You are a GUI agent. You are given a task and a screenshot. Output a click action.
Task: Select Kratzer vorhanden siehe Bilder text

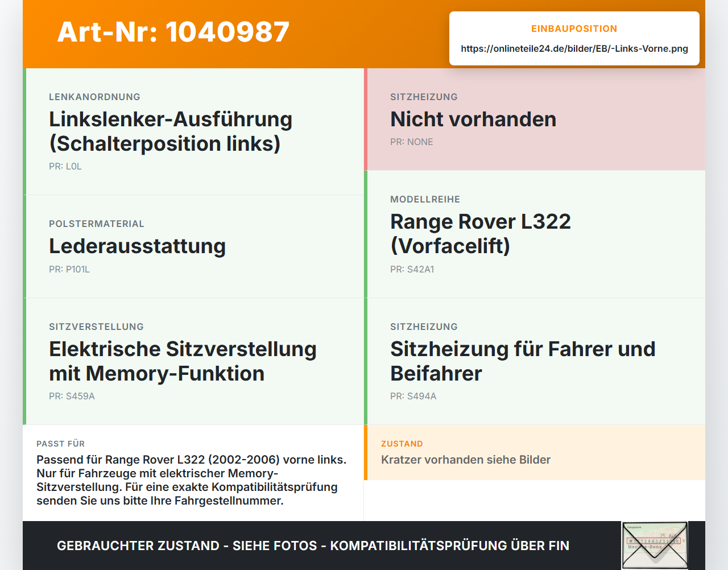[x=466, y=460]
